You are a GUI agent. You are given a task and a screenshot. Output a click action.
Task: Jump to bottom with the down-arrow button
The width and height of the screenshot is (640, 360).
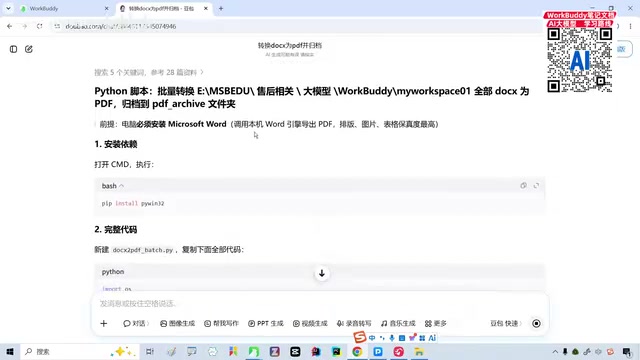[322, 273]
